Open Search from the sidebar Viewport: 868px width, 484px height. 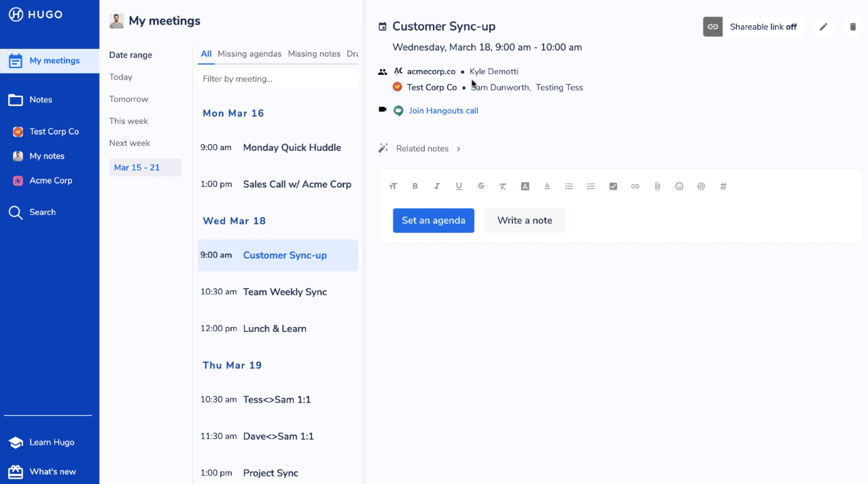coord(41,211)
